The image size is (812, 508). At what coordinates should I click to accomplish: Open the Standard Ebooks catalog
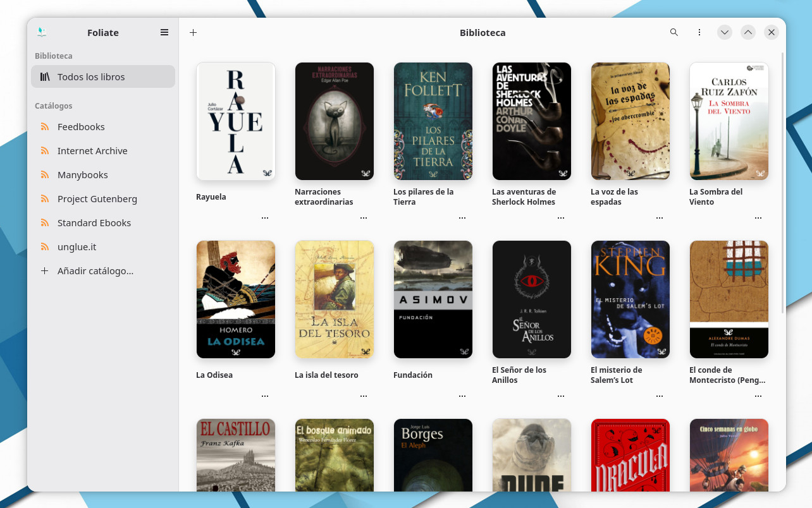click(x=103, y=222)
